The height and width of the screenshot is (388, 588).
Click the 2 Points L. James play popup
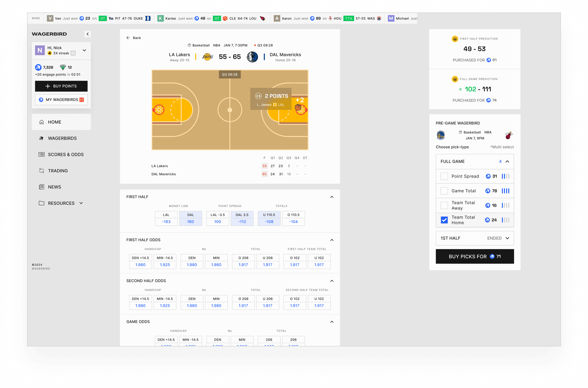[270, 99]
